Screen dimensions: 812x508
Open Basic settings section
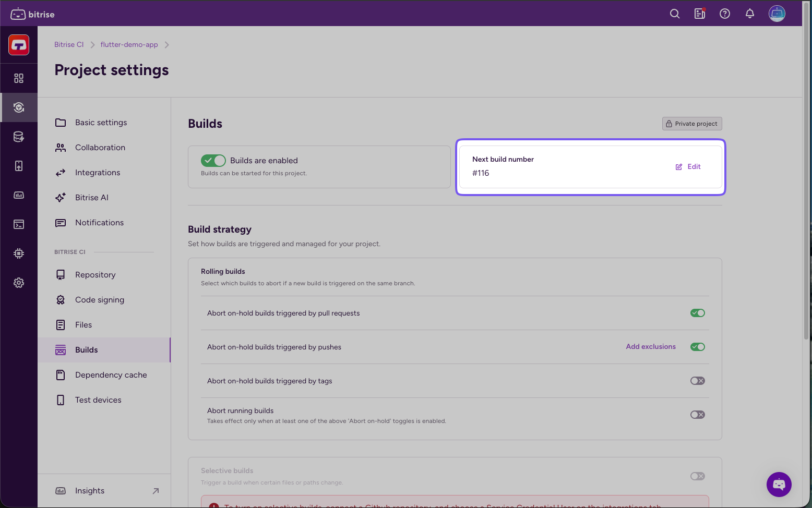(104, 123)
